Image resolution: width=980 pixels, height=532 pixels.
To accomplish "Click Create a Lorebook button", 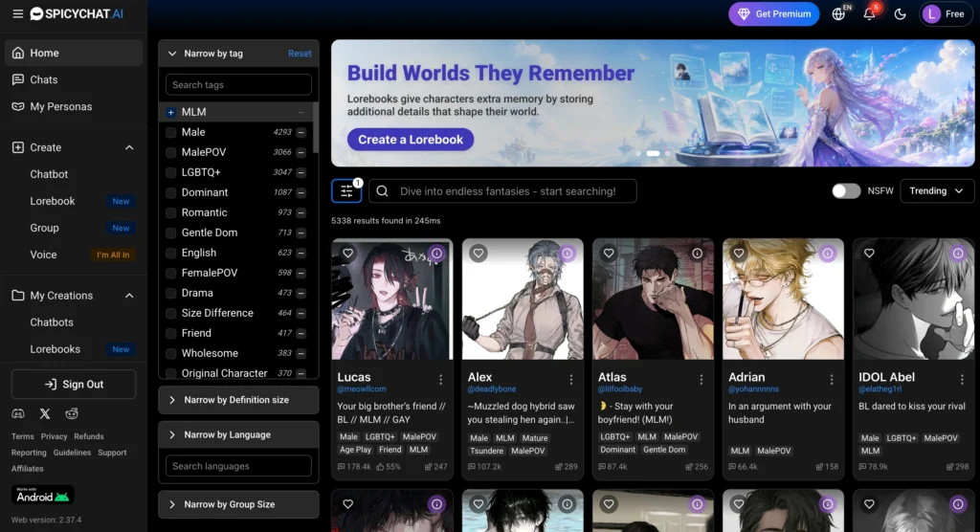I will 411,140.
